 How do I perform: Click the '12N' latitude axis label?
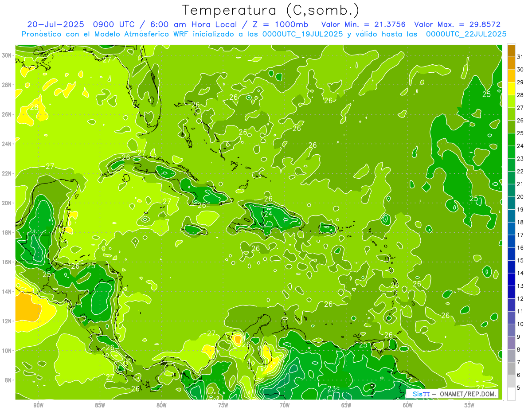[8, 321]
